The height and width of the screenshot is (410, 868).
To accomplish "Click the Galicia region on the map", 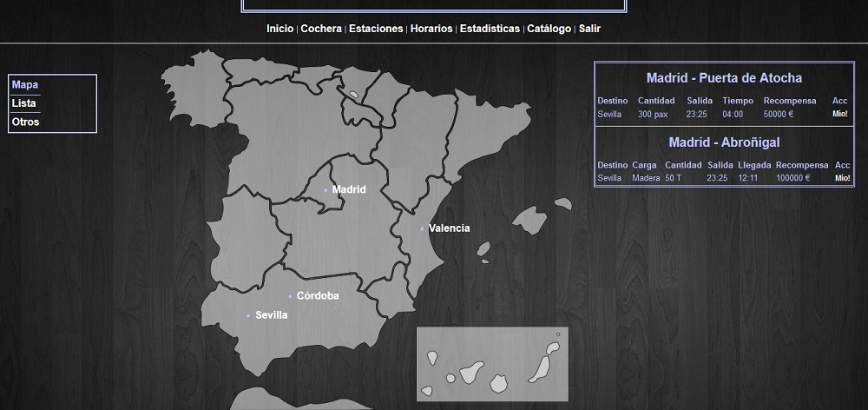I will tap(194, 89).
